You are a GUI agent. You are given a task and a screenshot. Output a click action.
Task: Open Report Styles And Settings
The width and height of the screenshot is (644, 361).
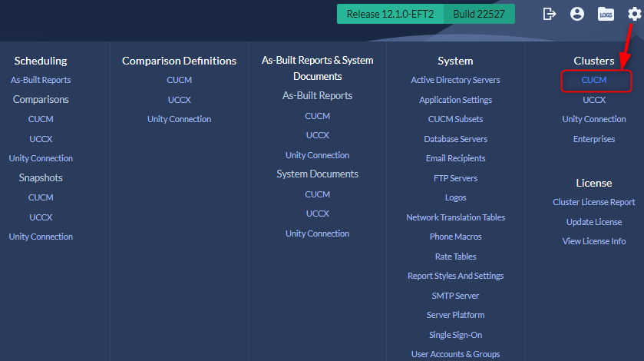click(455, 276)
